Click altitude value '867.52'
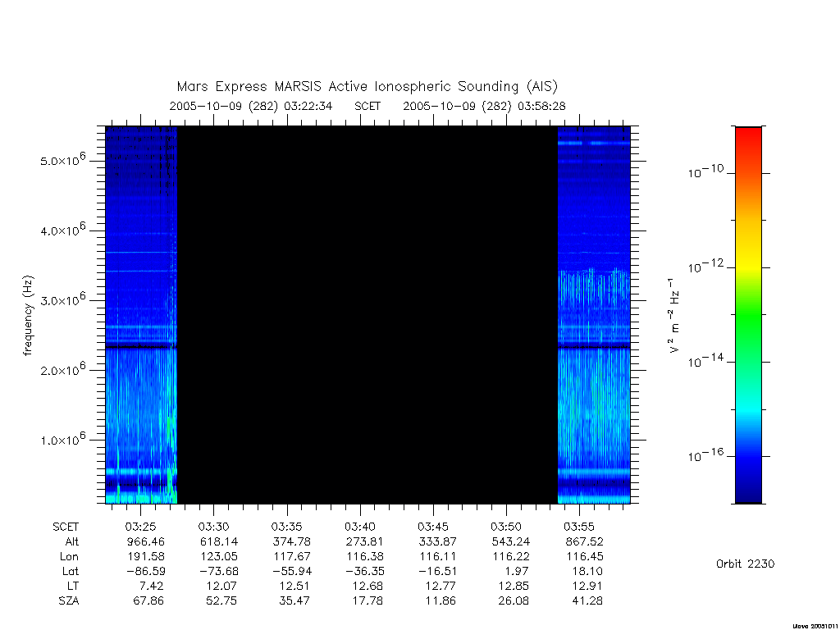 pyautogui.click(x=584, y=541)
